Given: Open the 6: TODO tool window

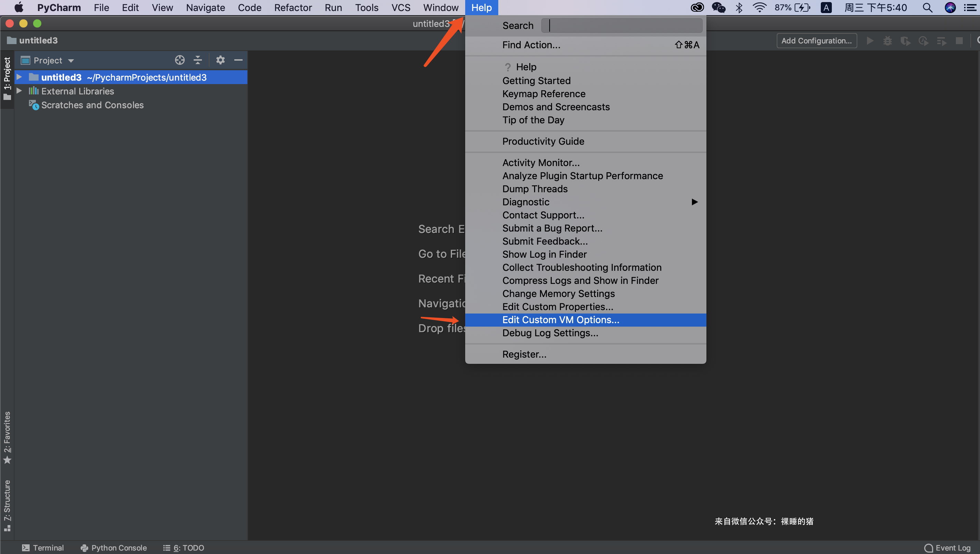Looking at the screenshot, I should [183, 547].
